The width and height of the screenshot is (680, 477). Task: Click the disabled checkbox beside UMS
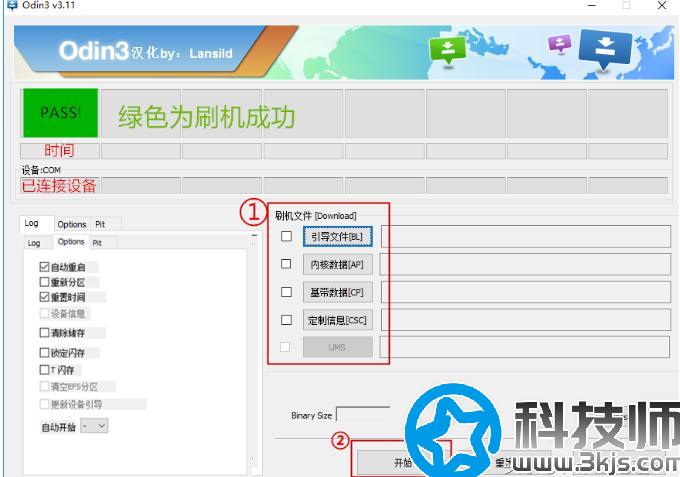click(285, 347)
